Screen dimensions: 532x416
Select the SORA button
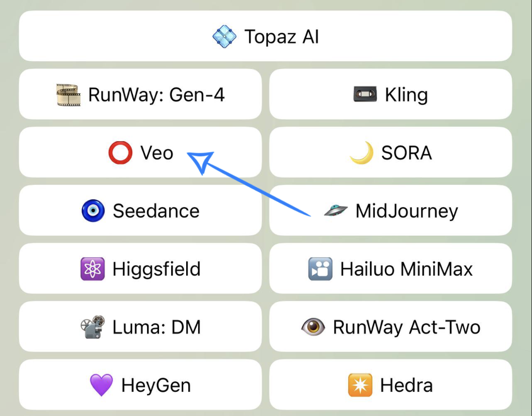coord(407,153)
